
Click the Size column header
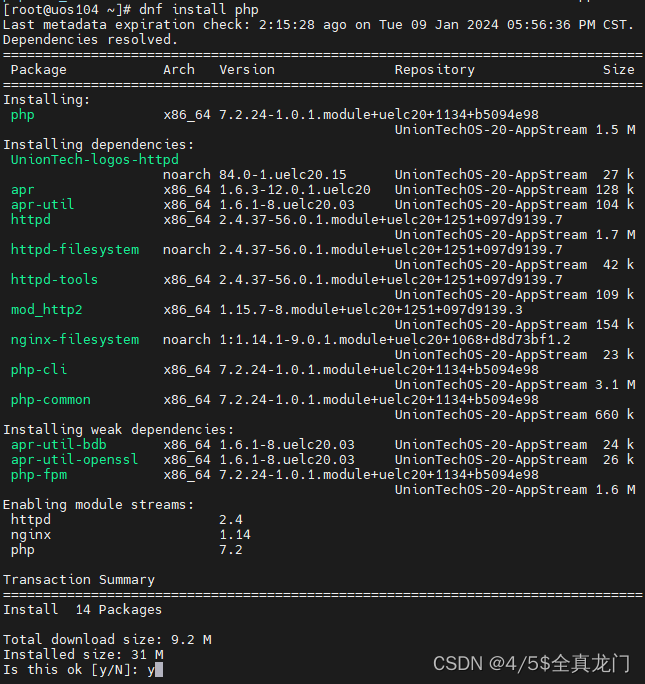click(x=618, y=70)
